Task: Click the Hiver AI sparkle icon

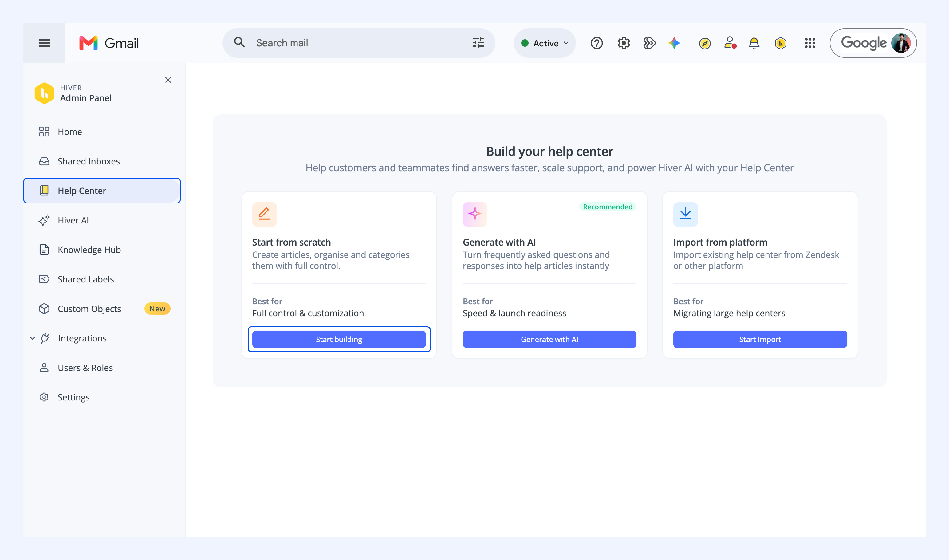Action: (44, 220)
